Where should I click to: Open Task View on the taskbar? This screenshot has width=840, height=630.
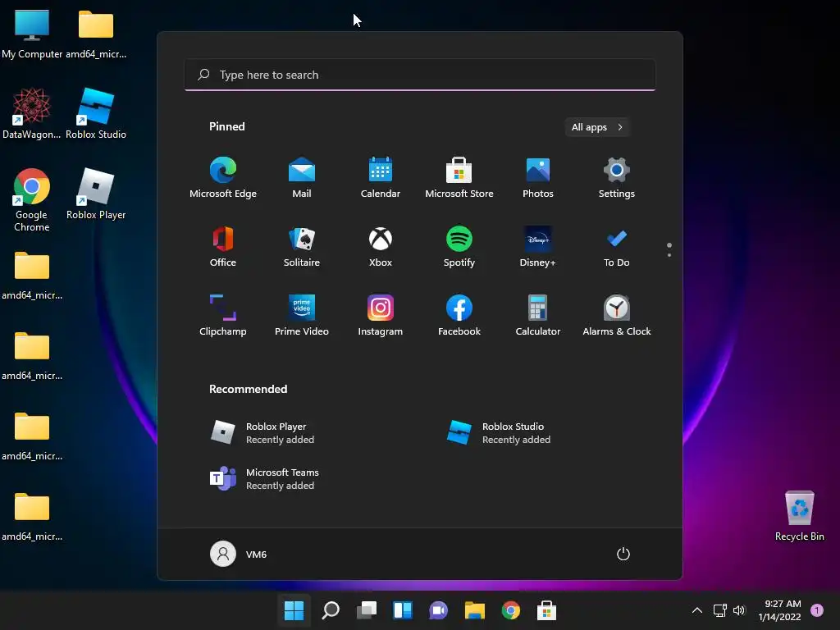367,610
